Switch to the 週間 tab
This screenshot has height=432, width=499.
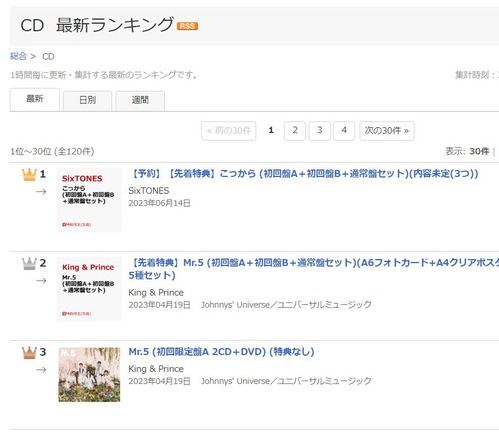(x=140, y=100)
